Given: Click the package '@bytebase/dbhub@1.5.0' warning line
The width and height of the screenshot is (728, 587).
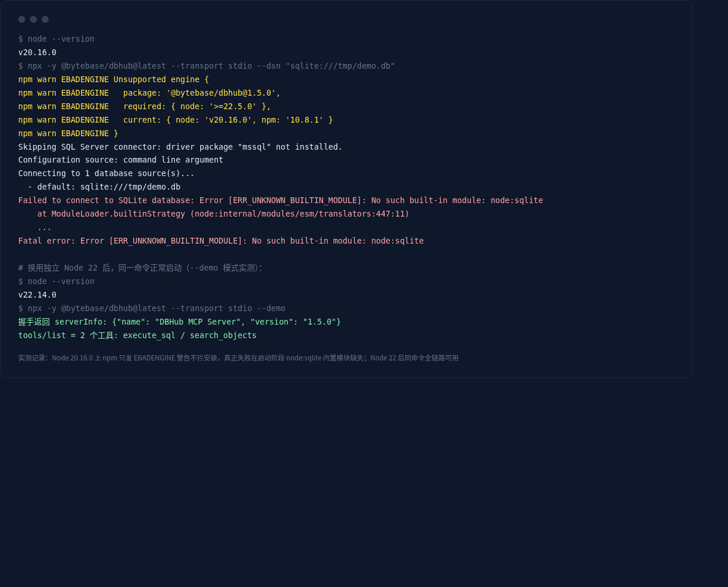Looking at the screenshot, I should coord(149,93).
